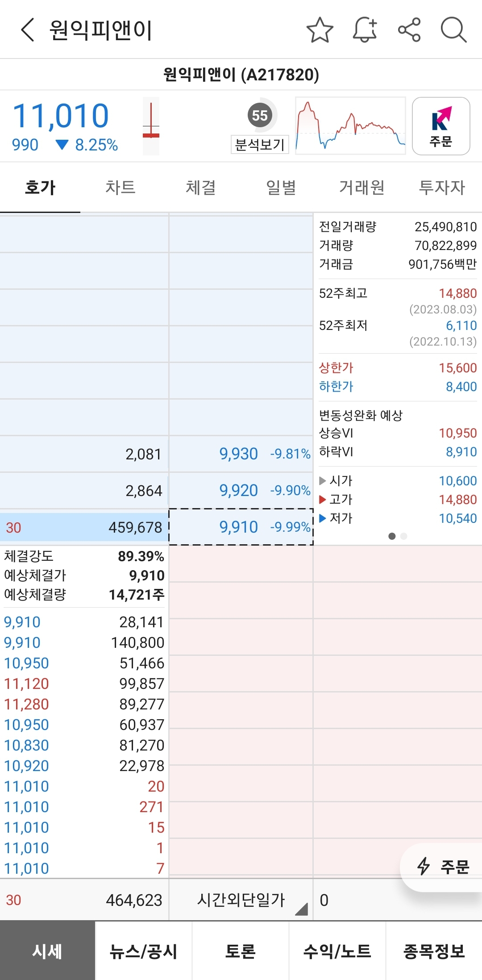Tap trade row with volume 51,466

point(84,663)
